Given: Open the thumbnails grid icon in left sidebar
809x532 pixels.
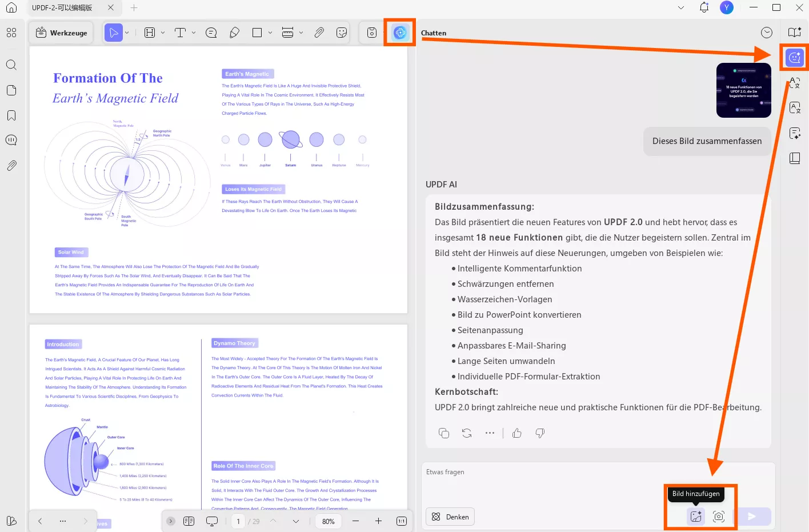Looking at the screenshot, I should pos(11,33).
